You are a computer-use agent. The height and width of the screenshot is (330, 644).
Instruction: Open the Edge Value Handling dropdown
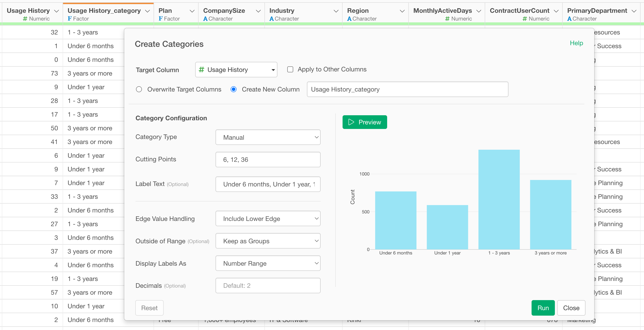point(268,219)
